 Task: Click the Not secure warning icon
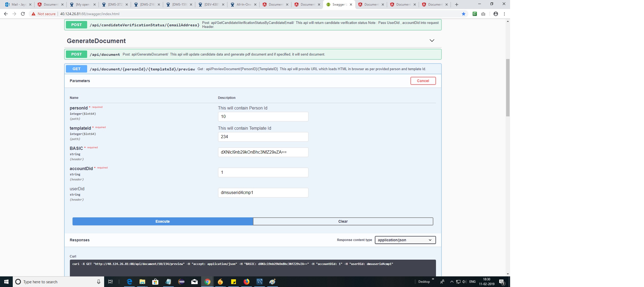tap(33, 14)
